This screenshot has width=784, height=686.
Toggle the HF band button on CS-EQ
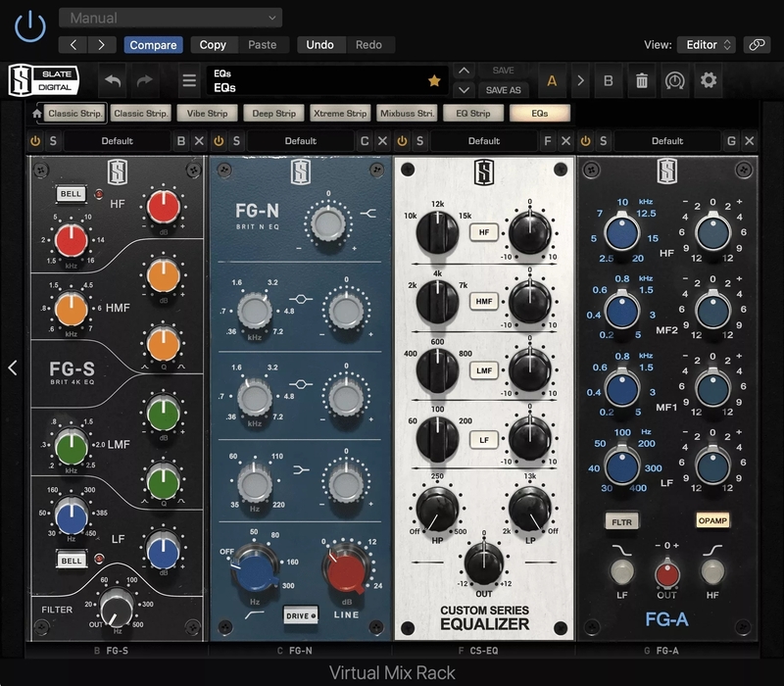tap(483, 232)
